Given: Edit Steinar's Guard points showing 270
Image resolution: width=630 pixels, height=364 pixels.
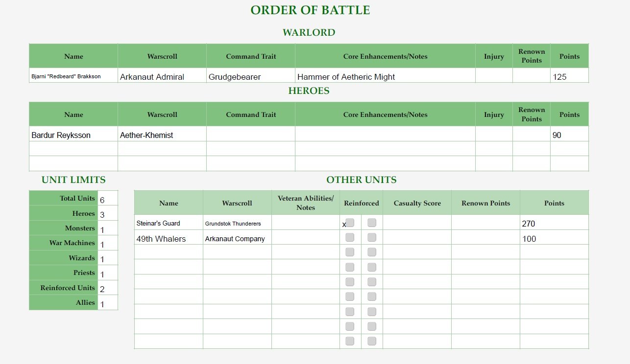Looking at the screenshot, I should coord(554,223).
